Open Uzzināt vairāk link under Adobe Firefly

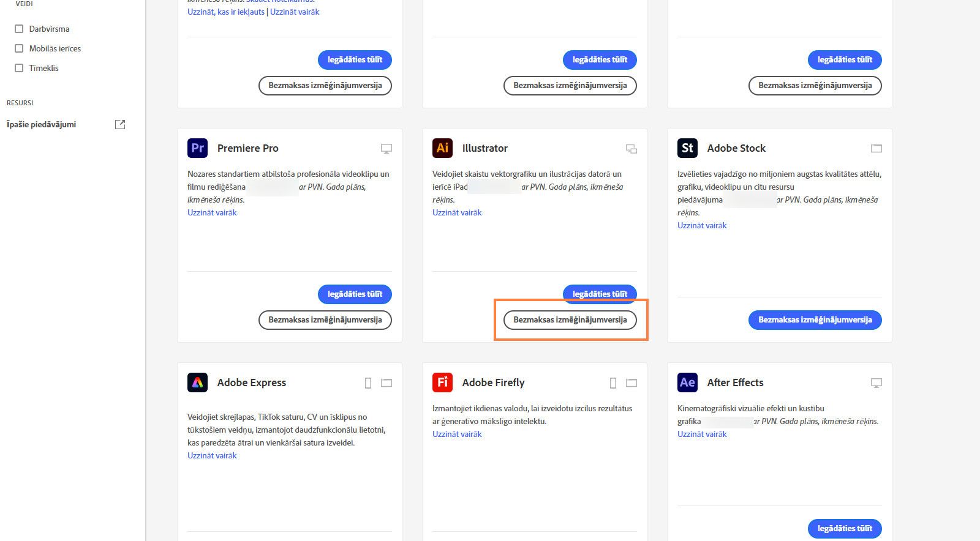(457, 434)
